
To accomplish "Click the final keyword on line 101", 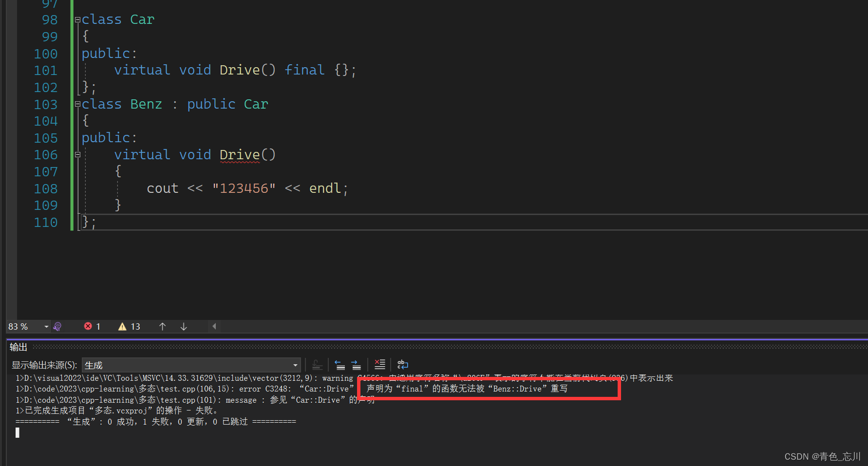I will coord(304,70).
